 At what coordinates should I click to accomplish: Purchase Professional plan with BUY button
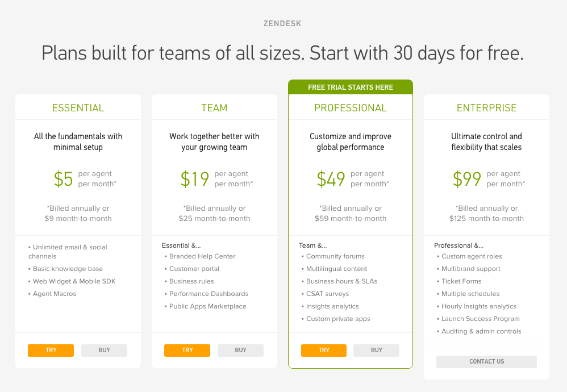click(x=376, y=350)
